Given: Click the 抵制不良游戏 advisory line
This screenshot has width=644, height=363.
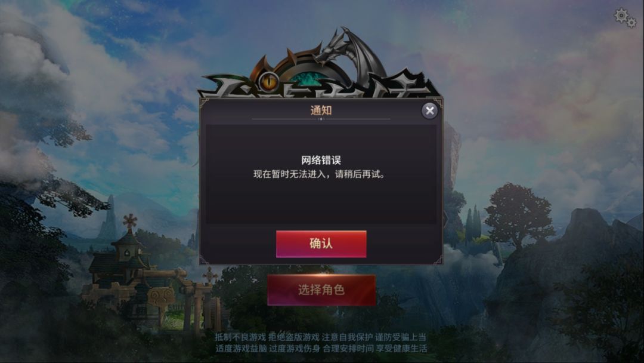Looking at the screenshot, I should (x=321, y=337).
